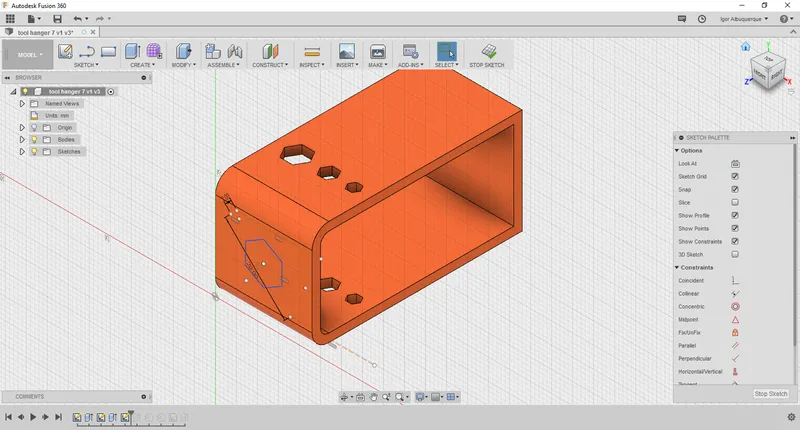Select the Create Form purple icon
The height and width of the screenshot is (430, 800).
pos(154,51)
